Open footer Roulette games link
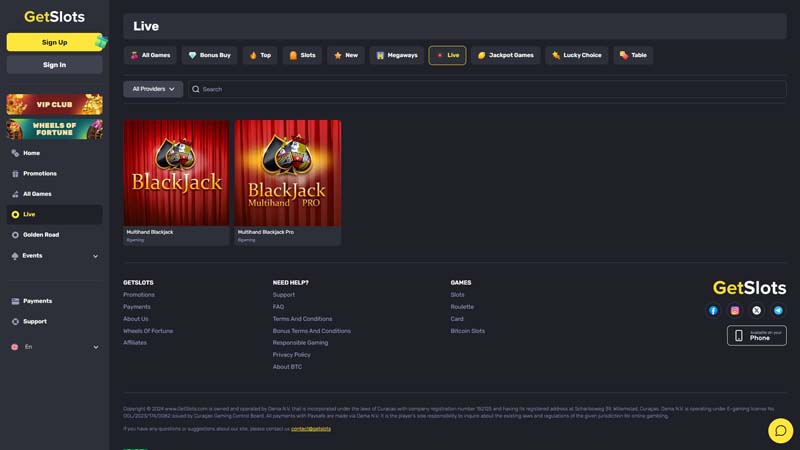The image size is (800, 450). click(462, 307)
